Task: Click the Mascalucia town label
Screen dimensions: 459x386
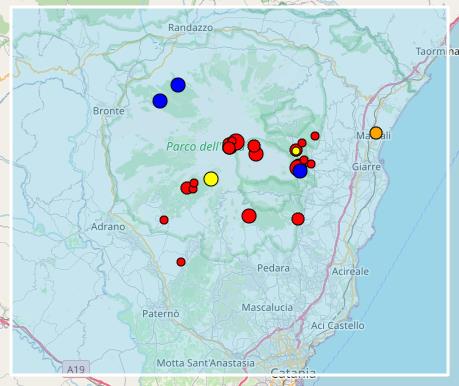Action: tap(267, 307)
